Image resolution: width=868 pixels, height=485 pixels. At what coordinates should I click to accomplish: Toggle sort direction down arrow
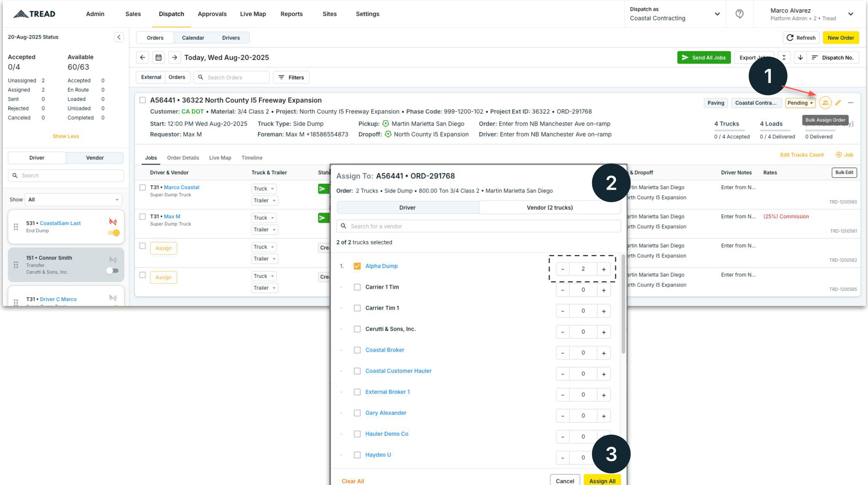pyautogui.click(x=800, y=58)
